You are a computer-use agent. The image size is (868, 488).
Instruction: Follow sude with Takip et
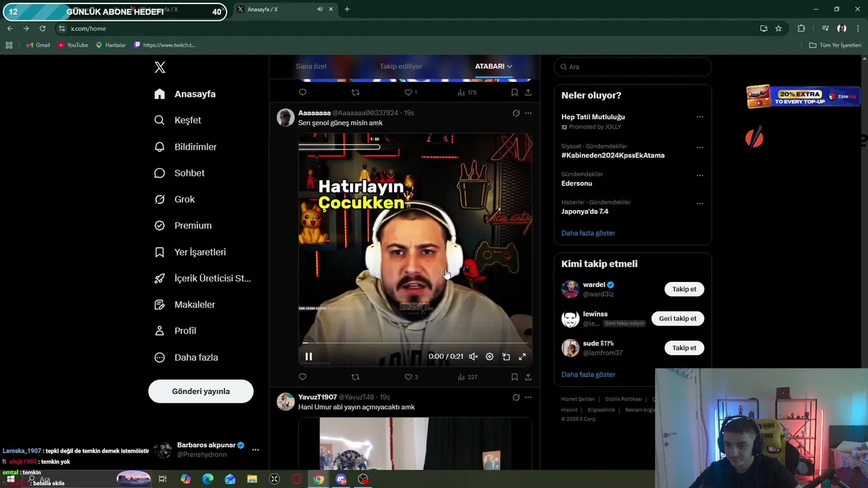[684, 348]
